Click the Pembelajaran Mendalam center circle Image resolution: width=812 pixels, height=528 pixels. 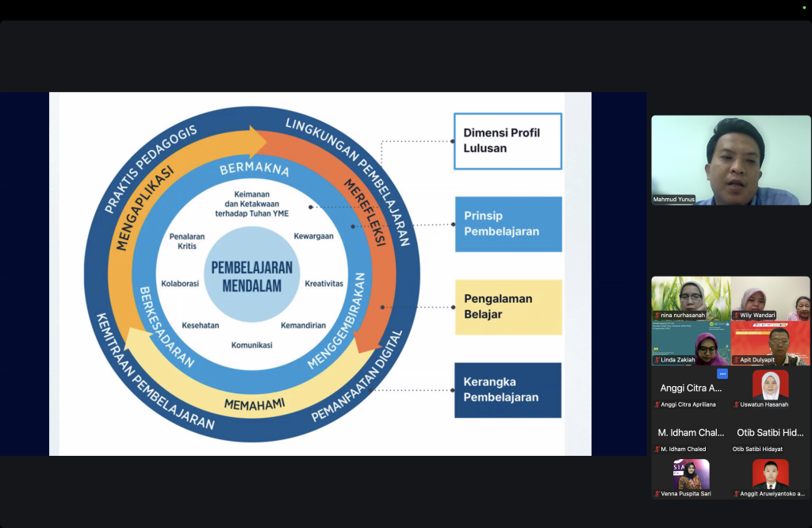251,275
